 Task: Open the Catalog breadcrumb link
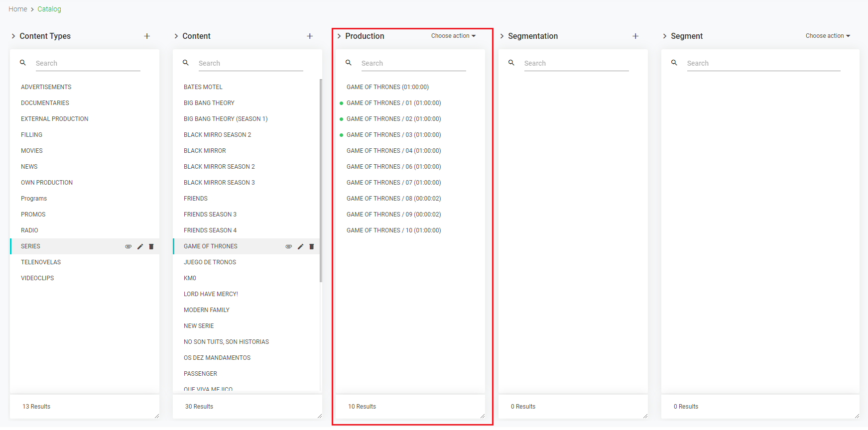(x=49, y=9)
